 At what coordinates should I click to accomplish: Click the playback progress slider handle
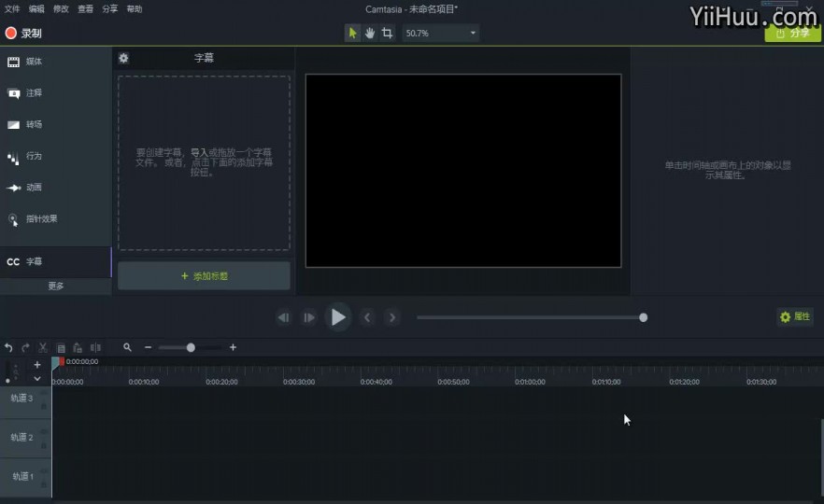click(643, 317)
